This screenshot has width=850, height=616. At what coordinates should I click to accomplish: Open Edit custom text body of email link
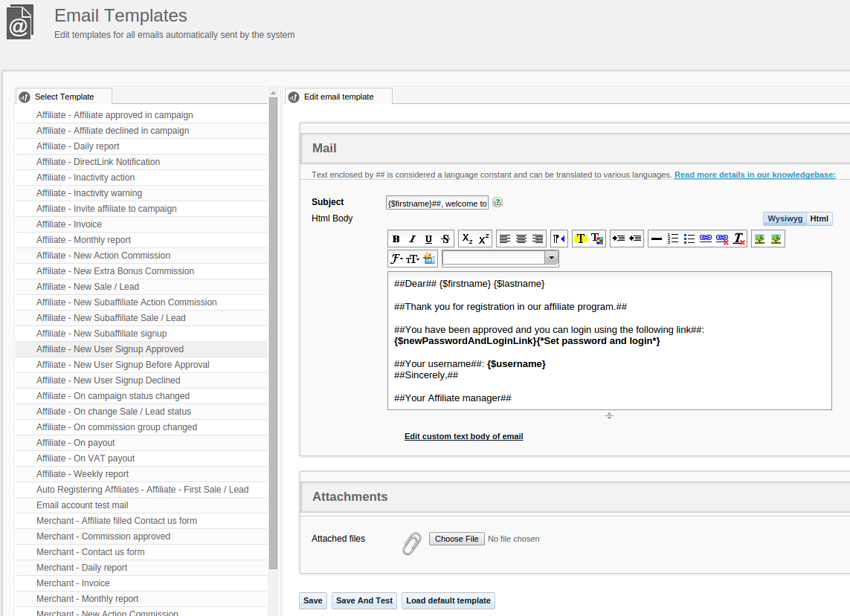tap(463, 437)
